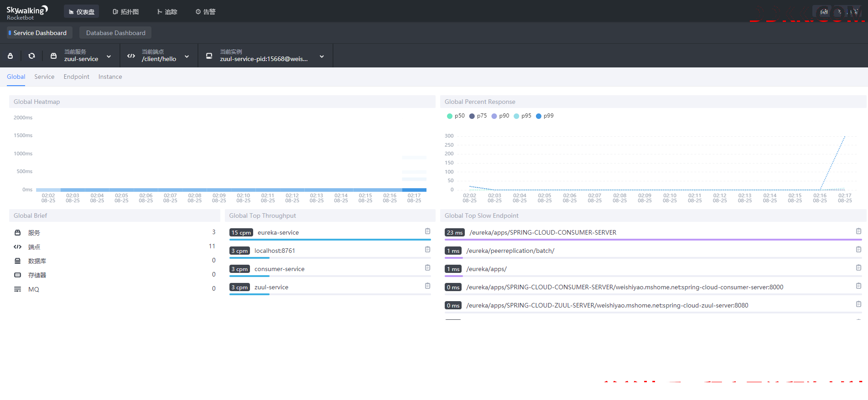Switch to the Instance tab
868x400 pixels.
point(110,77)
